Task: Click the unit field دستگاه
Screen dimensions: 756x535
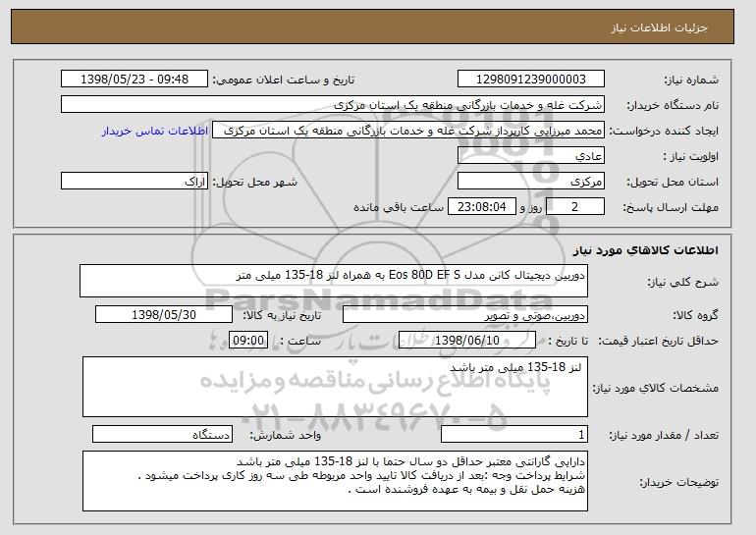Action: click(162, 434)
